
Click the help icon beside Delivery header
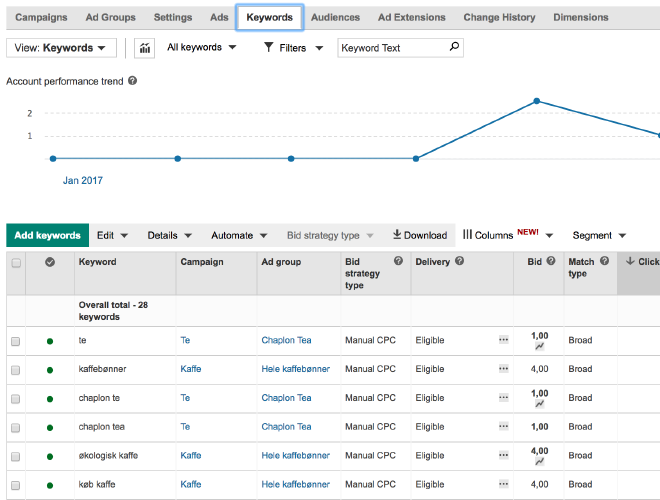(460, 261)
